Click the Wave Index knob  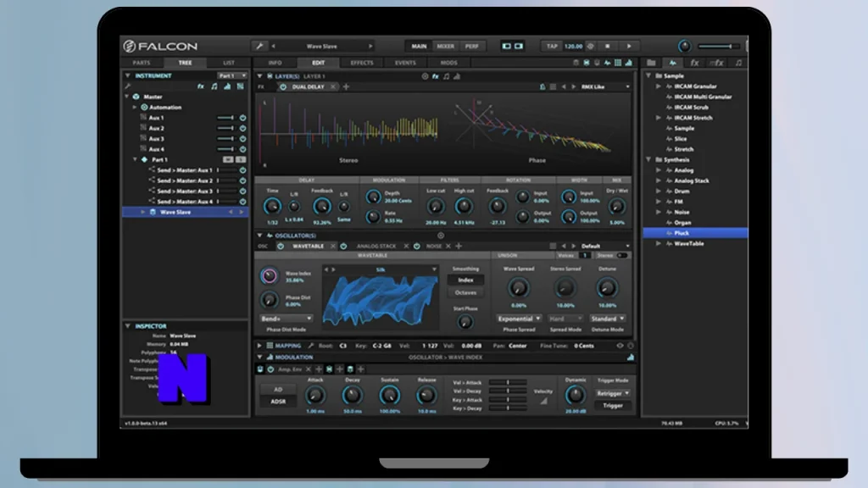[269, 275]
